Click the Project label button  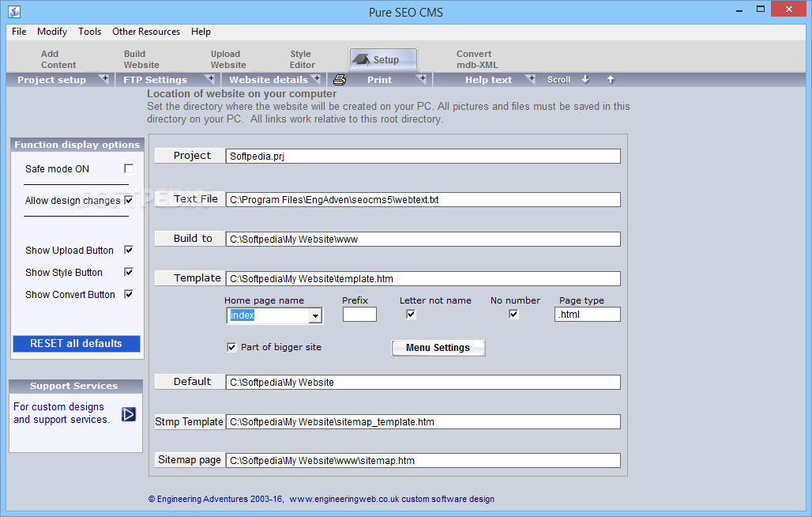point(190,156)
